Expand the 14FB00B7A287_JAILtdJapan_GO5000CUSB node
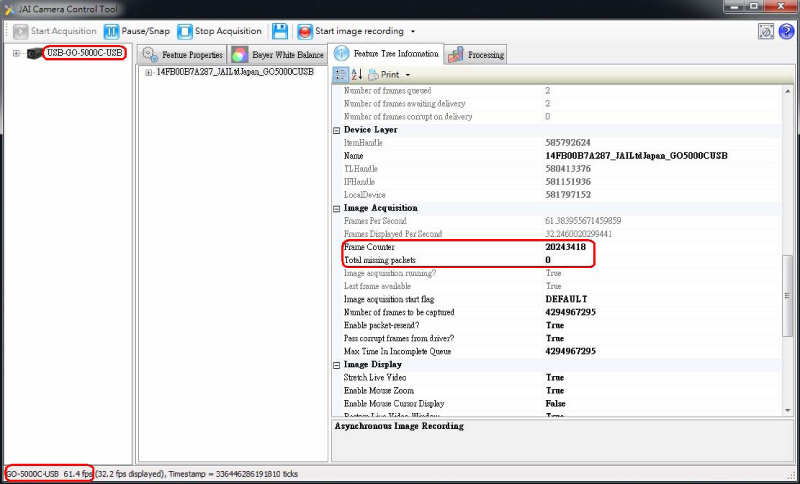Screen dimensions: 800x484 coord(148,72)
